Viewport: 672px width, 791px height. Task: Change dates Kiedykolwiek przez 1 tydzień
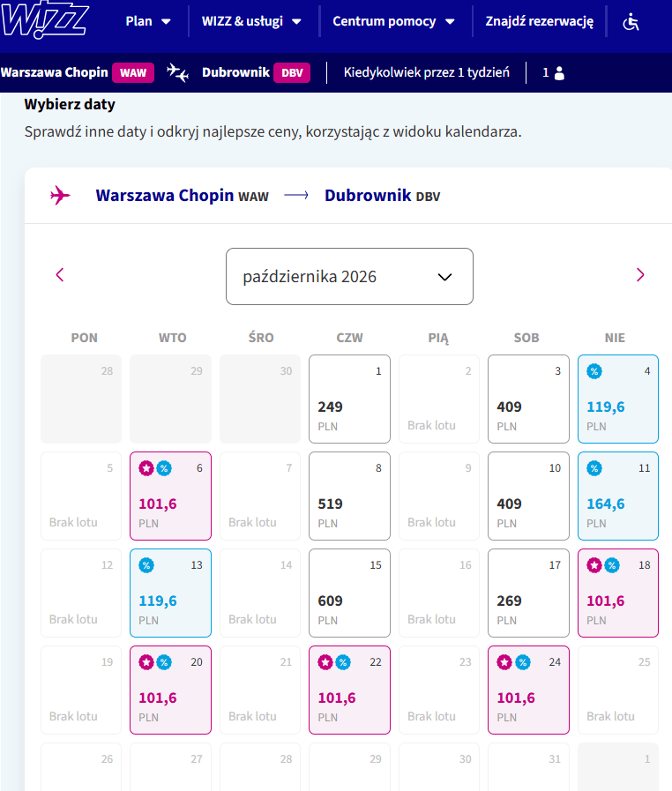[426, 72]
